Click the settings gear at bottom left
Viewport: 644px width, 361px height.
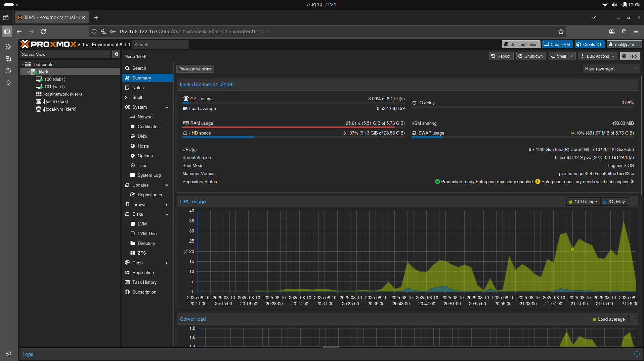8,353
